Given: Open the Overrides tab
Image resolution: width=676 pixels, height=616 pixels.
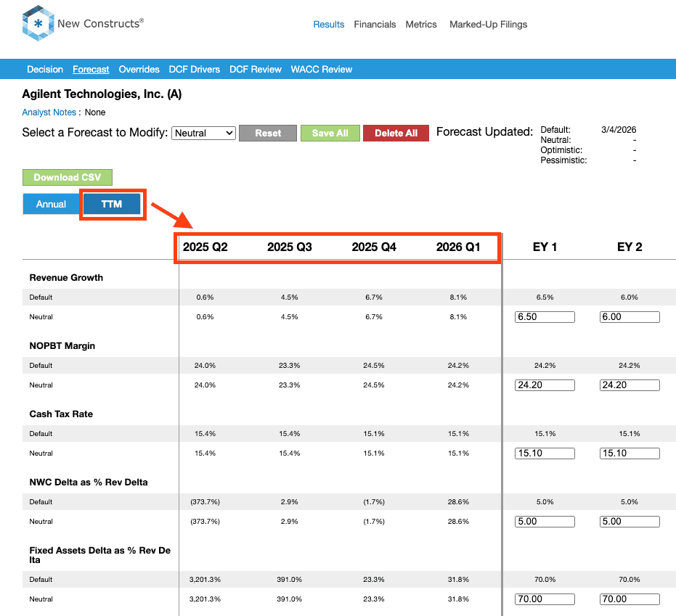Looking at the screenshot, I should [139, 70].
